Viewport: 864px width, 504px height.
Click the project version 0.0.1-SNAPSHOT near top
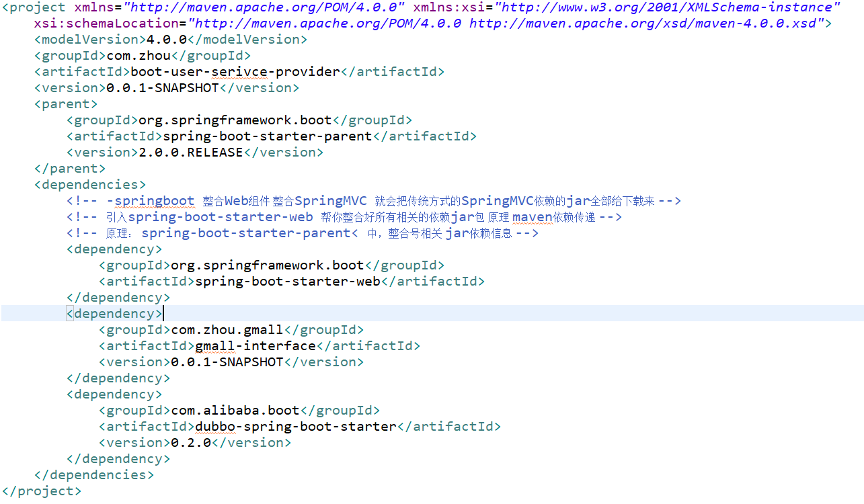point(163,88)
